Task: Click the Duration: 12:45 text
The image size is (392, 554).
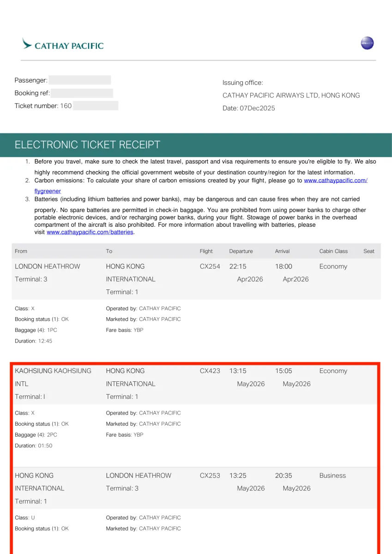Action: tap(34, 341)
